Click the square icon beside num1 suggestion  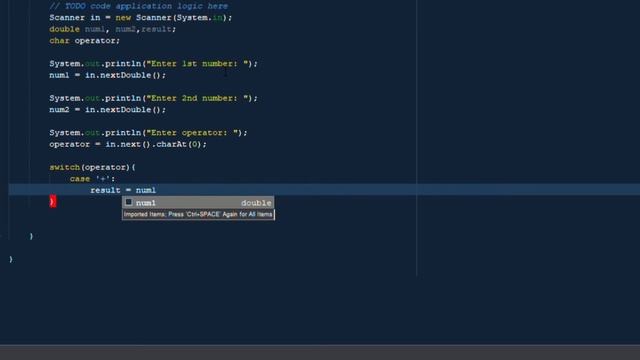(129, 202)
